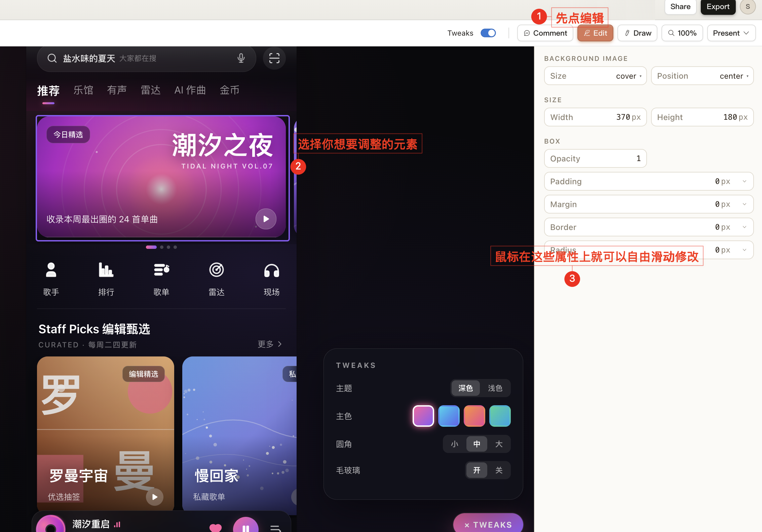The image size is (762, 532).
Task: Click the microphone icon in the search bar
Action: point(241,58)
